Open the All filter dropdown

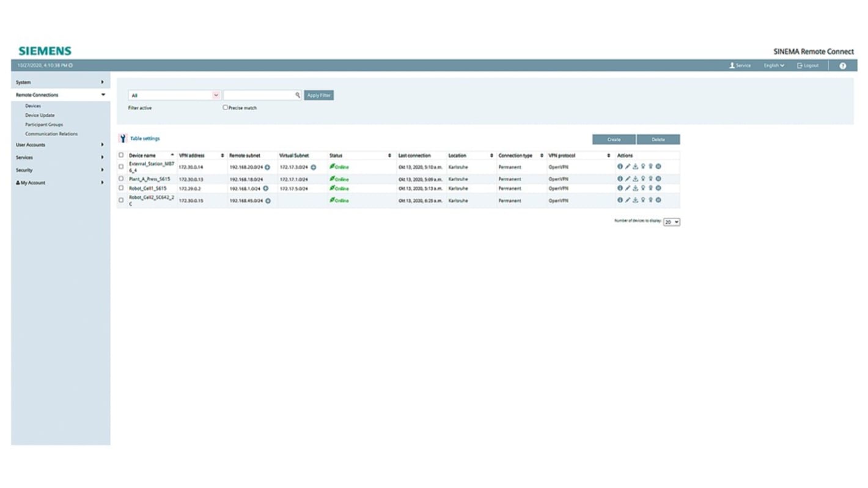pos(174,95)
